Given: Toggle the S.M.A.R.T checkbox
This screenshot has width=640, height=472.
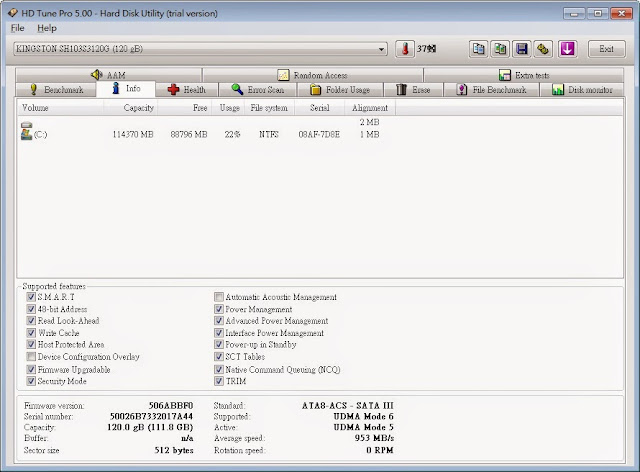Looking at the screenshot, I should click(x=31, y=297).
